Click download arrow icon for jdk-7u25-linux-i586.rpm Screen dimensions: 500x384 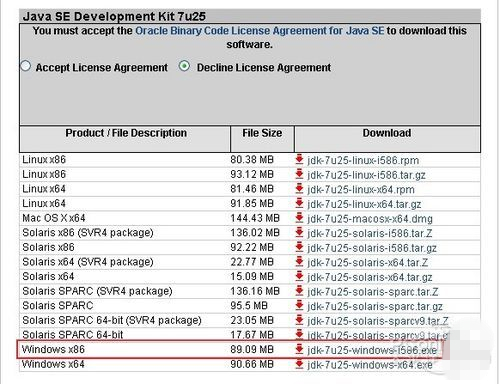(299, 159)
